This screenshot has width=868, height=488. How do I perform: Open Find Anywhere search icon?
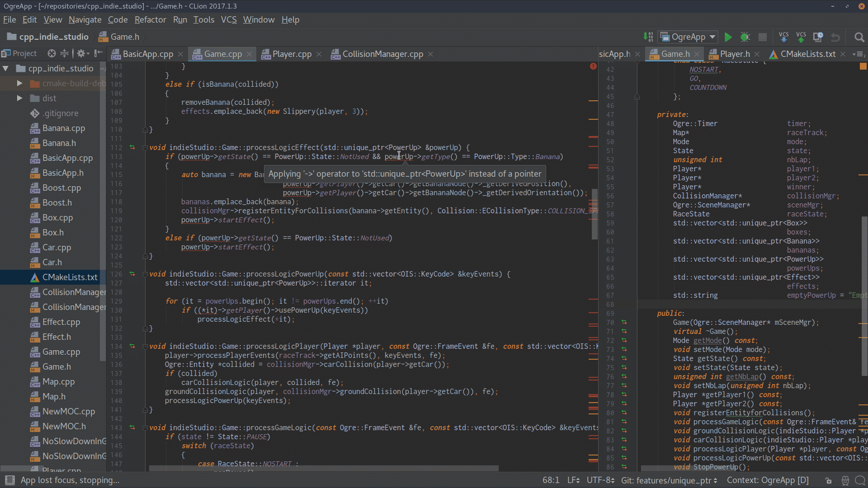pos(859,37)
